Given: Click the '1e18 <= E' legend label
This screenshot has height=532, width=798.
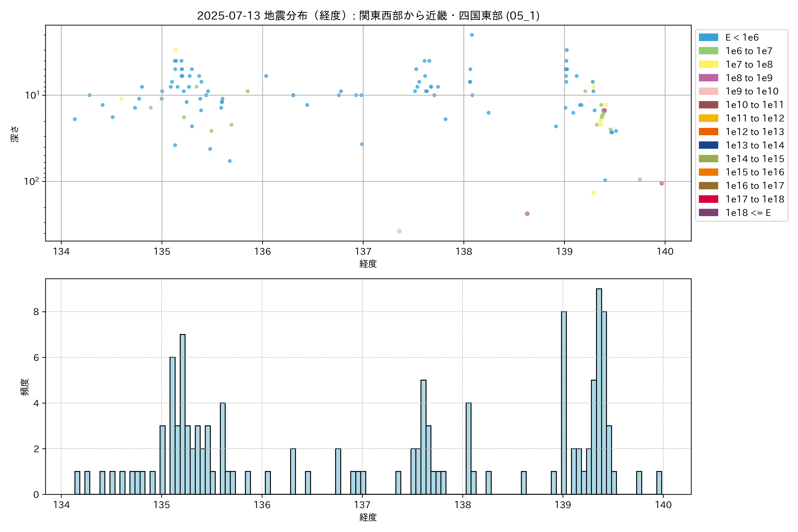Looking at the screenshot, I should click(748, 213).
